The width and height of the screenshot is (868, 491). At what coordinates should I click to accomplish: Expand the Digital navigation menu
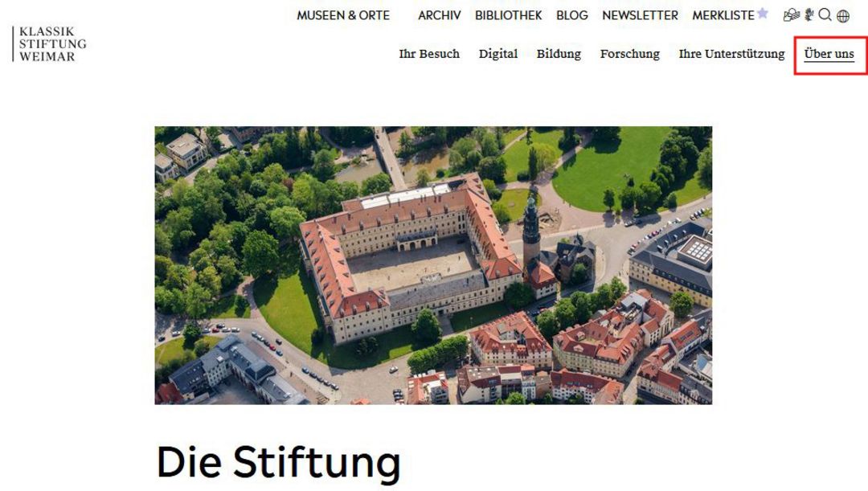tap(498, 54)
